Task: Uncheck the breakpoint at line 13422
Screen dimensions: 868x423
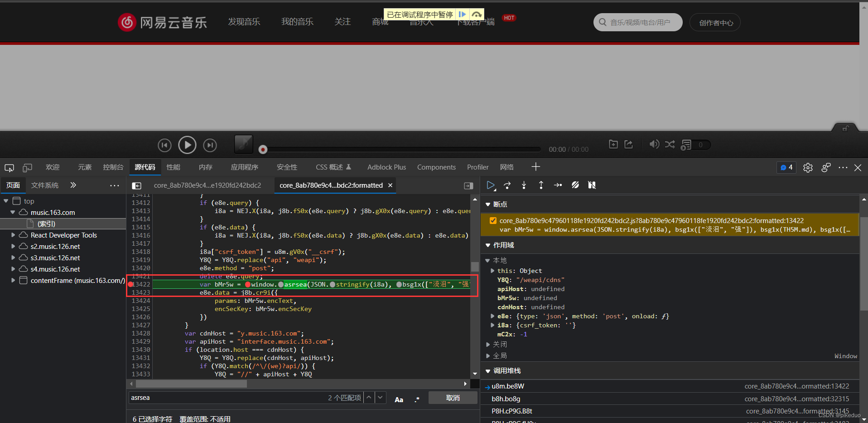Action: [493, 221]
